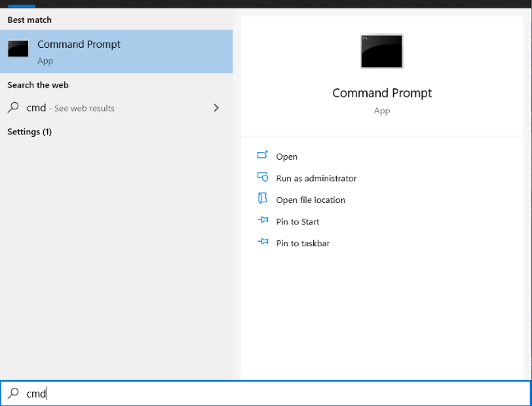Click the Command Prompt icon under Best match
Image resolution: width=532 pixels, height=406 pixels.
18,49
